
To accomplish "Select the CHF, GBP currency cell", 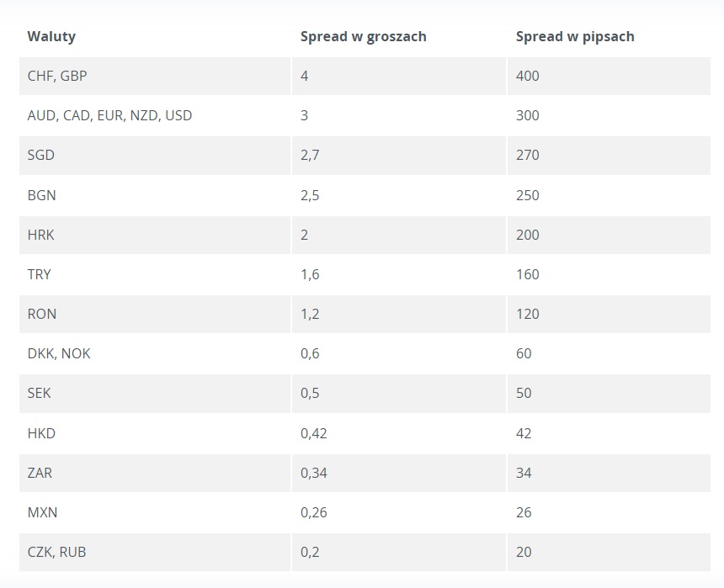I will click(57, 76).
